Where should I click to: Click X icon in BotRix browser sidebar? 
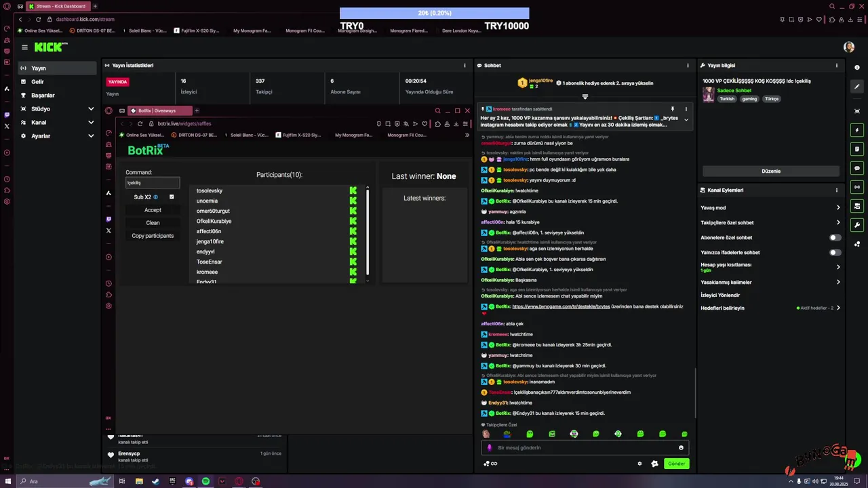coord(108,231)
